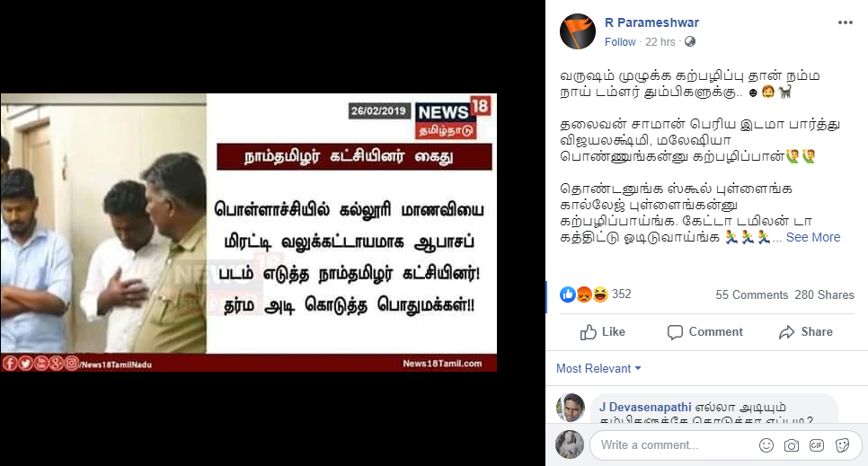Open the 280 Shares list
The height and width of the screenshot is (466, 868).
(824, 295)
